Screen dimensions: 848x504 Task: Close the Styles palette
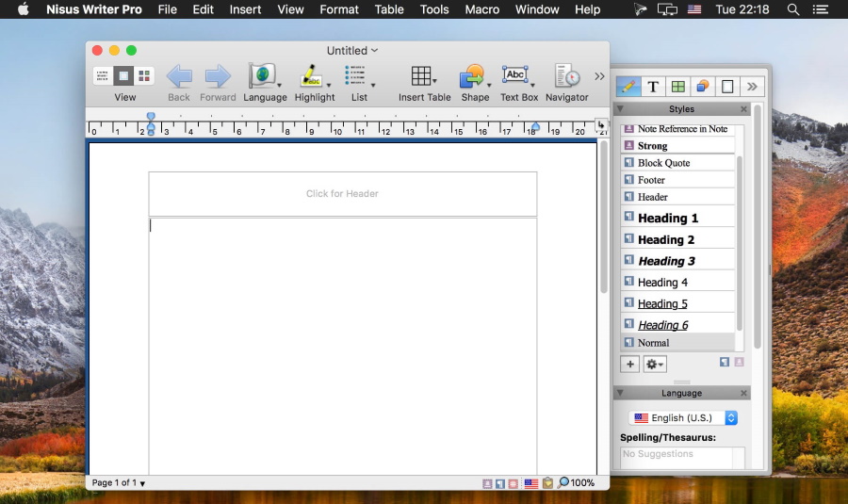(743, 109)
